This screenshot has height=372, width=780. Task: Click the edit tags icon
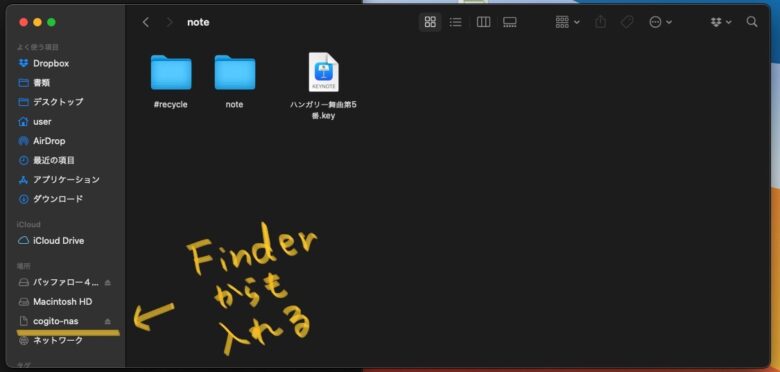tap(627, 22)
